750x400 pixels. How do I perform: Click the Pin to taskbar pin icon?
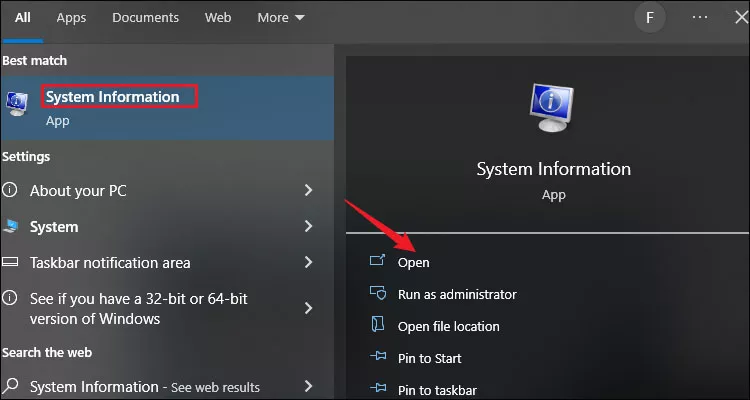[x=378, y=389]
